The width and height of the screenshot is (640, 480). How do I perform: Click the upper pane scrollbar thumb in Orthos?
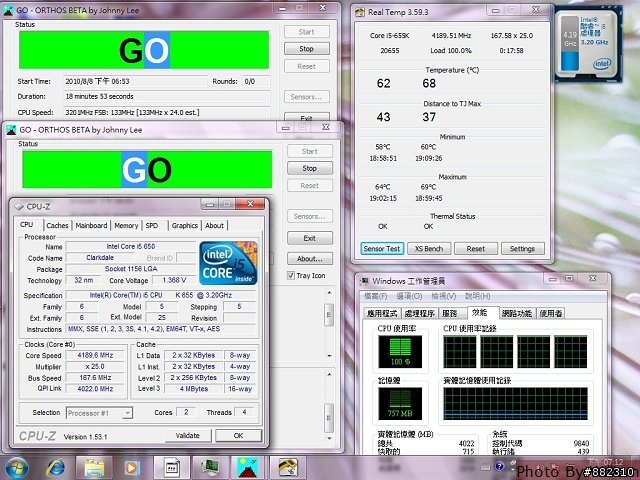pyautogui.click(x=329, y=315)
